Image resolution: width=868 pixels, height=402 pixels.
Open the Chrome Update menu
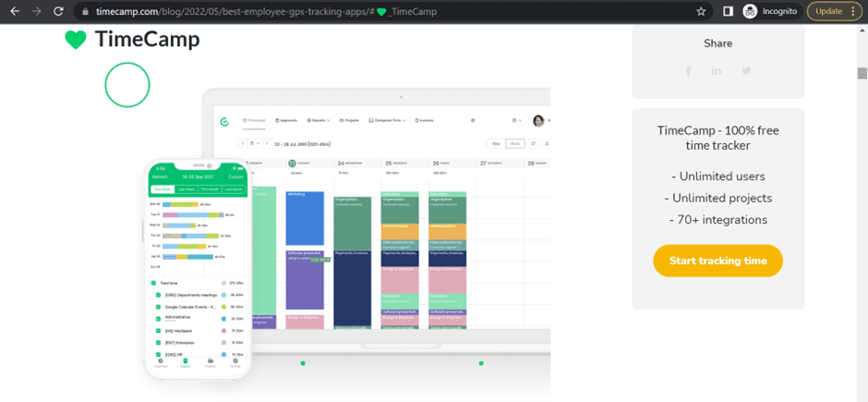click(x=836, y=11)
